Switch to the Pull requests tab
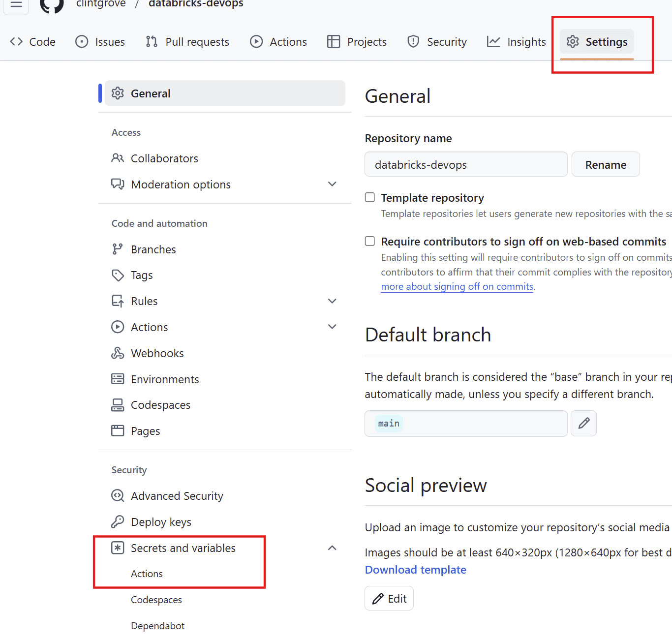The height and width of the screenshot is (641, 672). click(x=187, y=42)
